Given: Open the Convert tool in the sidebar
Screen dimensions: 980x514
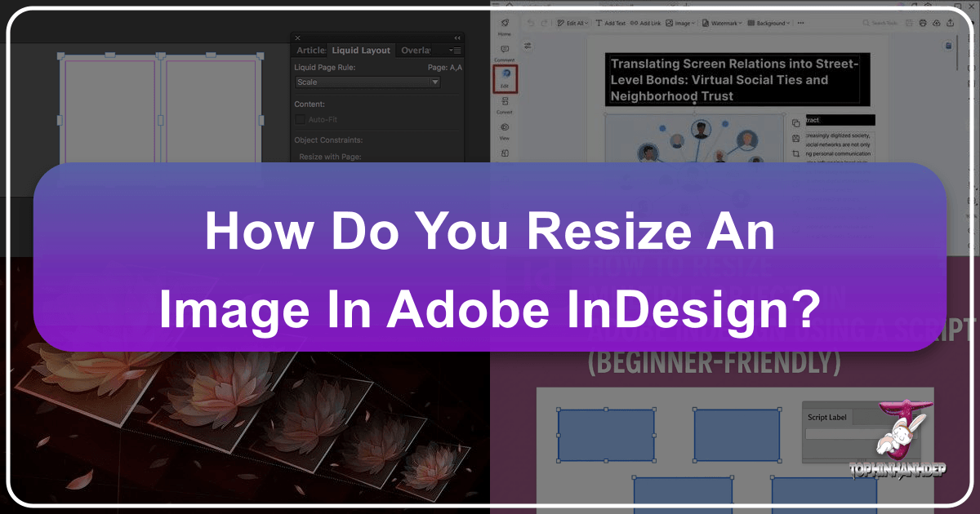Looking at the screenshot, I should pos(505,102).
